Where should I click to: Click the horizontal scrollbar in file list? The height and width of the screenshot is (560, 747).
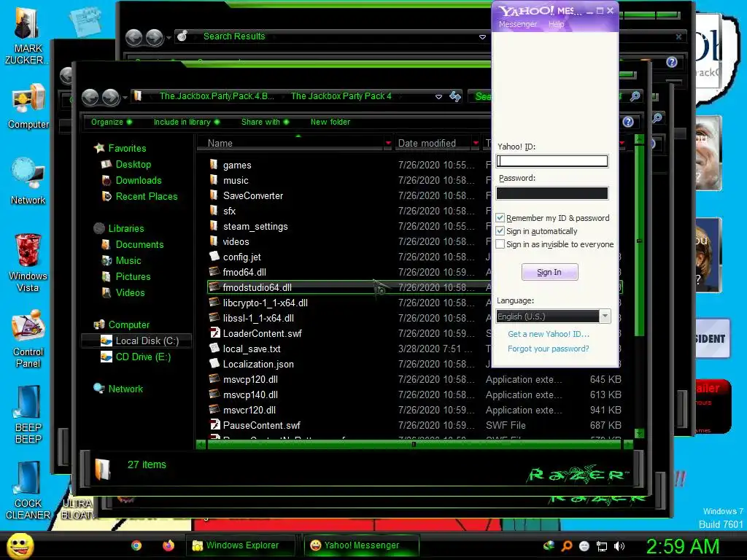pos(414,444)
